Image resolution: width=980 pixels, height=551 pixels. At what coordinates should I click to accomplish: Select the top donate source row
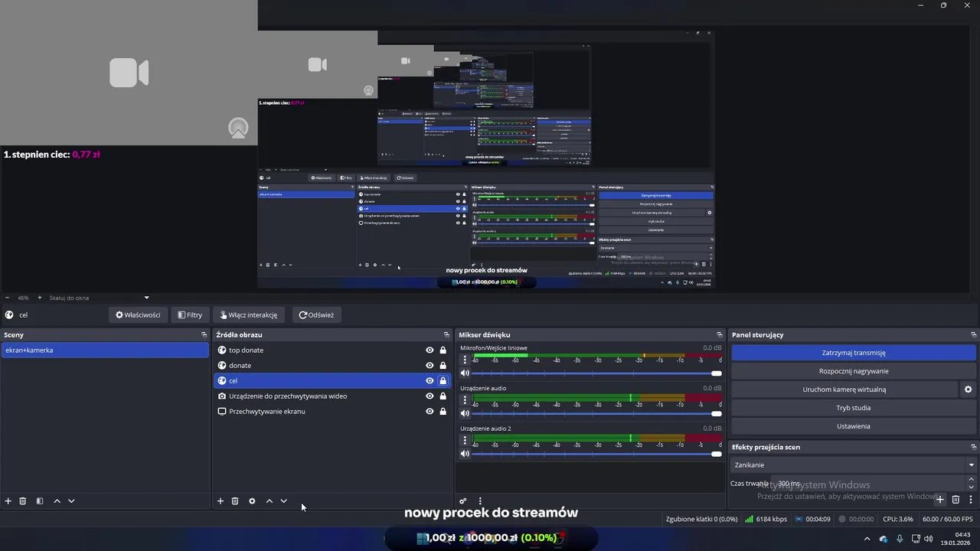[x=332, y=350]
